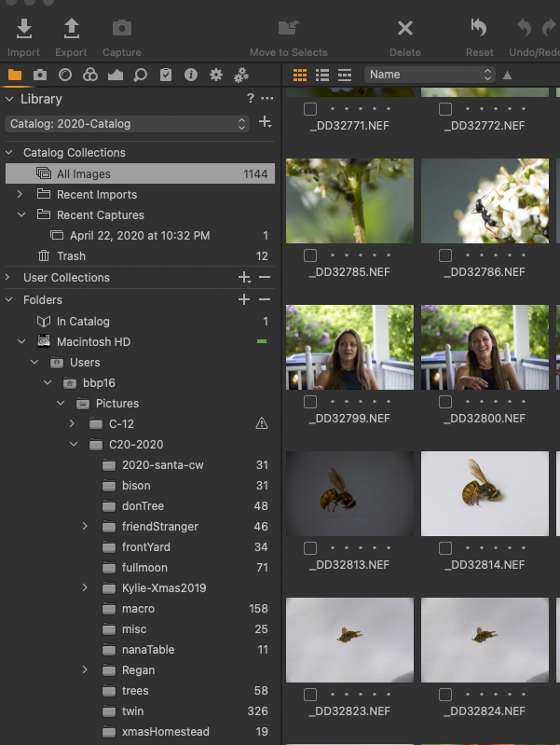Enable the checkbox for _DD32814.NEF
The height and width of the screenshot is (745, 560).
[x=446, y=548]
